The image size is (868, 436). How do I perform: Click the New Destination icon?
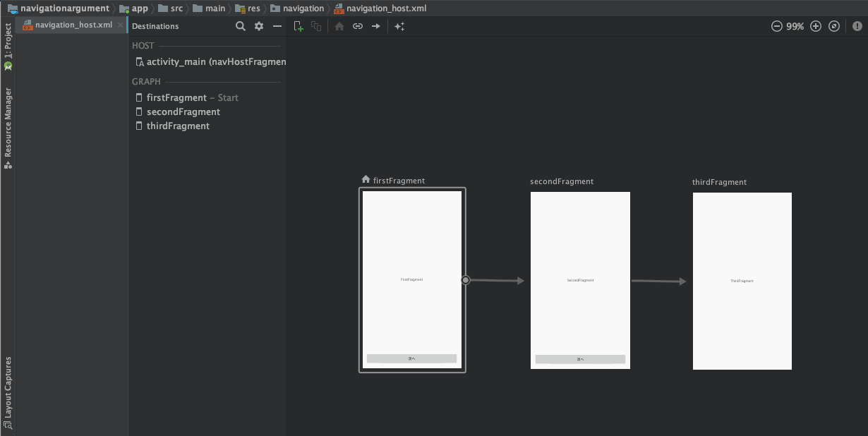[x=299, y=26]
